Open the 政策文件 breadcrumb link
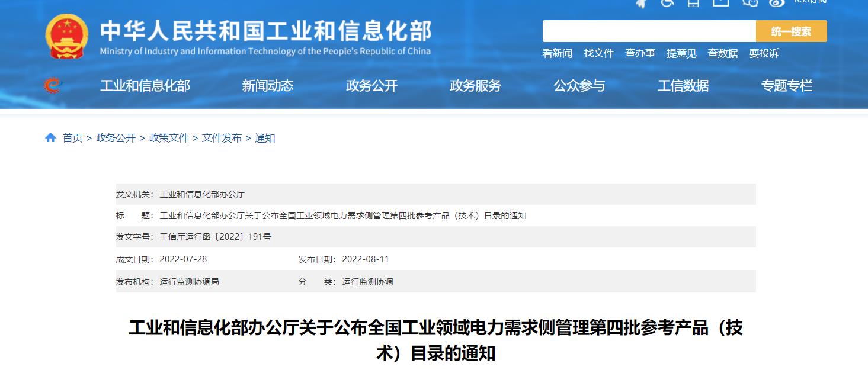This screenshot has height=386, width=868. click(169, 138)
